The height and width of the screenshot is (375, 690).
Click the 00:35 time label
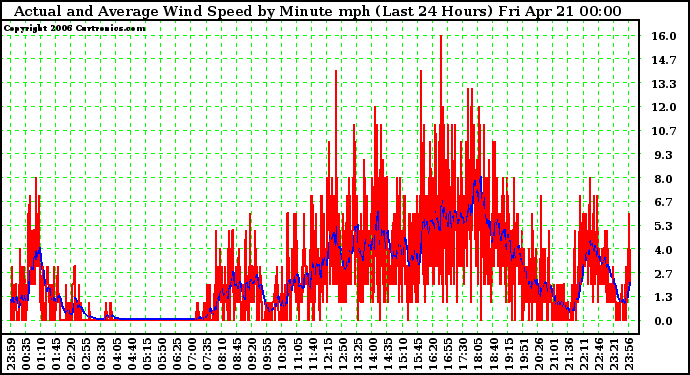pos(26,354)
